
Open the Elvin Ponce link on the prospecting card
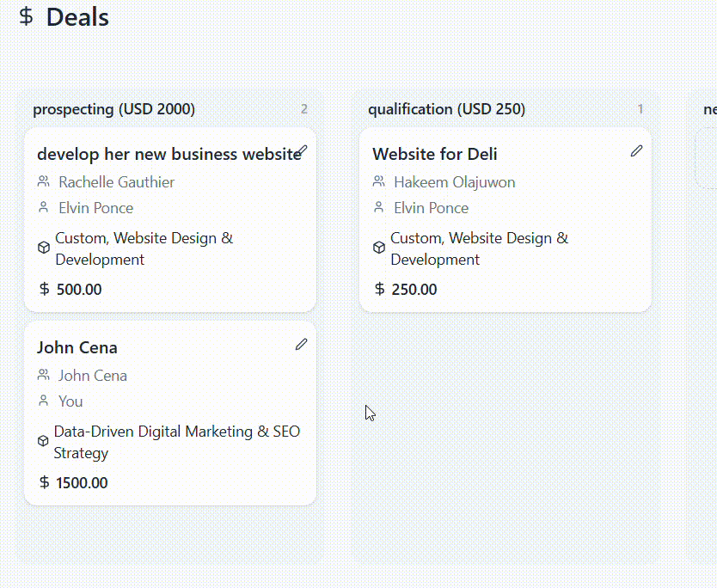click(x=95, y=207)
